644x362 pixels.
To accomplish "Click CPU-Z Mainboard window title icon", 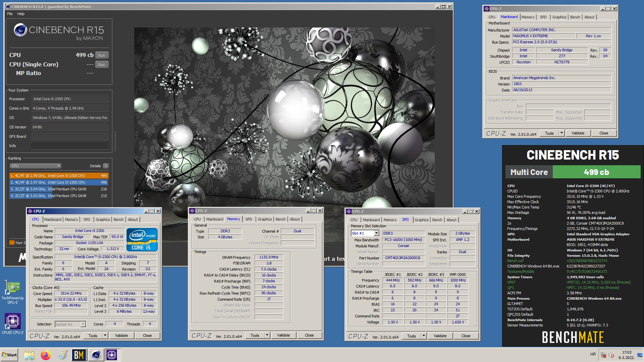I will coord(486,9).
